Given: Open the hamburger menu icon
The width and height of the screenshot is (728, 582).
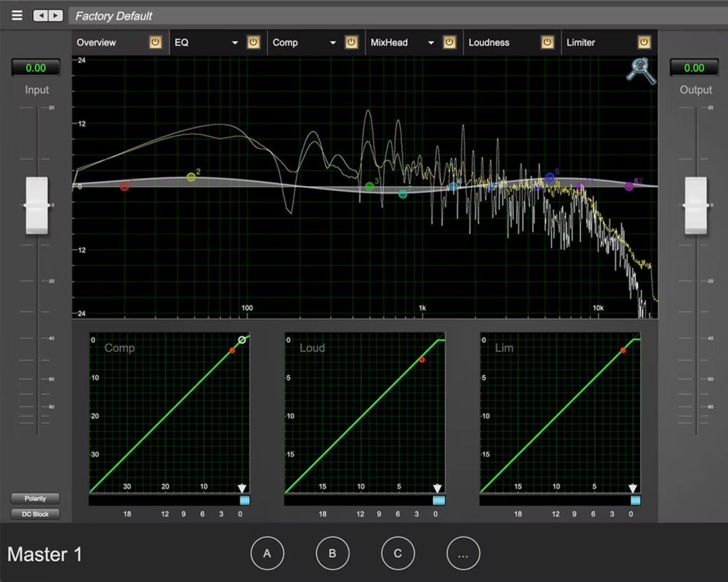Looking at the screenshot, I should 17,16.
